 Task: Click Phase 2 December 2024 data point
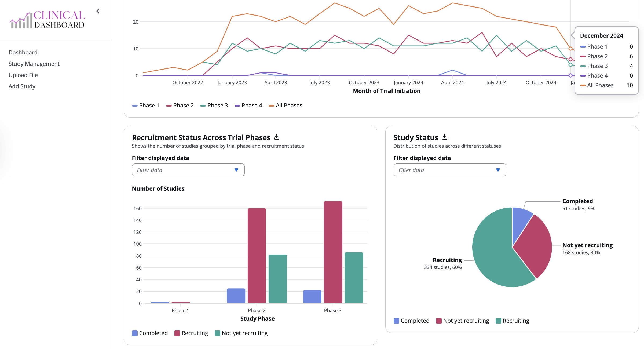click(x=570, y=59)
